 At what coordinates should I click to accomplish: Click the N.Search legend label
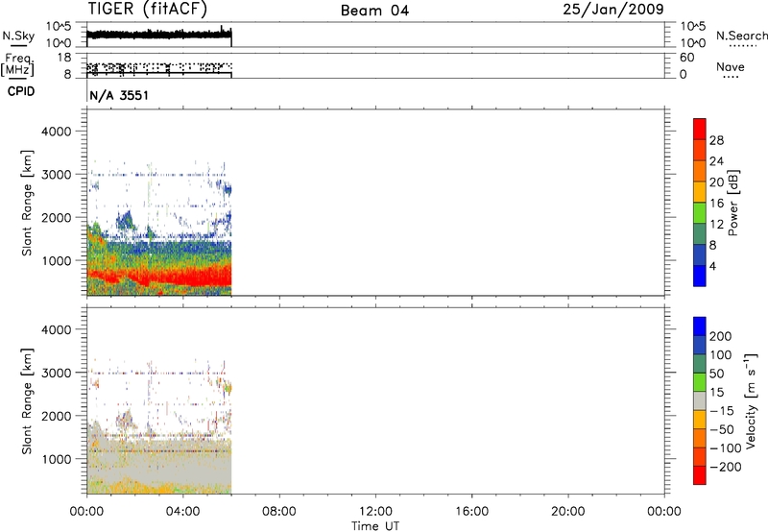[x=741, y=36]
